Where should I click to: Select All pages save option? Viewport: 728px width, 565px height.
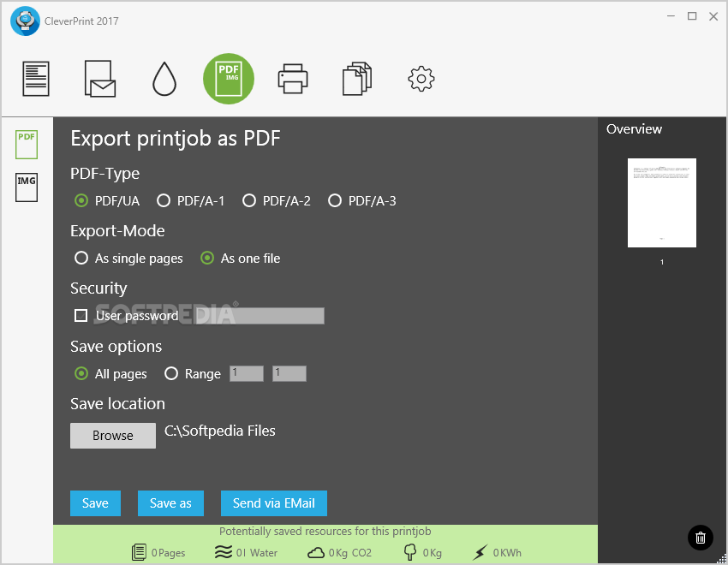[110, 374]
